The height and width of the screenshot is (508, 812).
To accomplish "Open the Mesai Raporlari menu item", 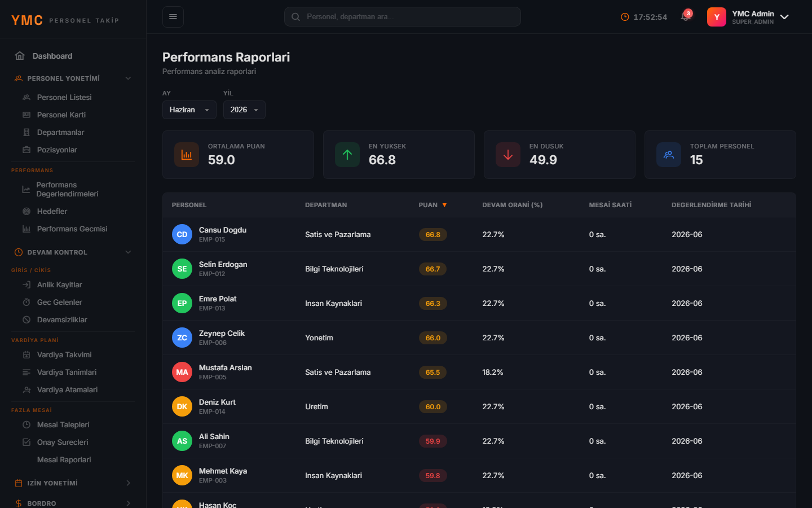I will (x=64, y=459).
